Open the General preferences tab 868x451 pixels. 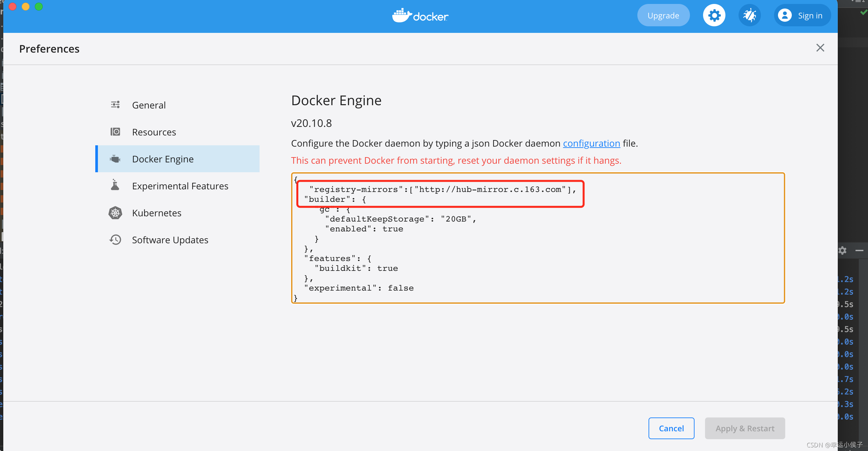tap(149, 105)
